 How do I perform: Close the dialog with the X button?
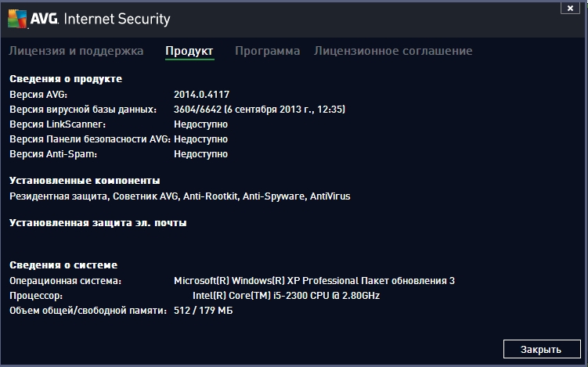tap(570, 8)
